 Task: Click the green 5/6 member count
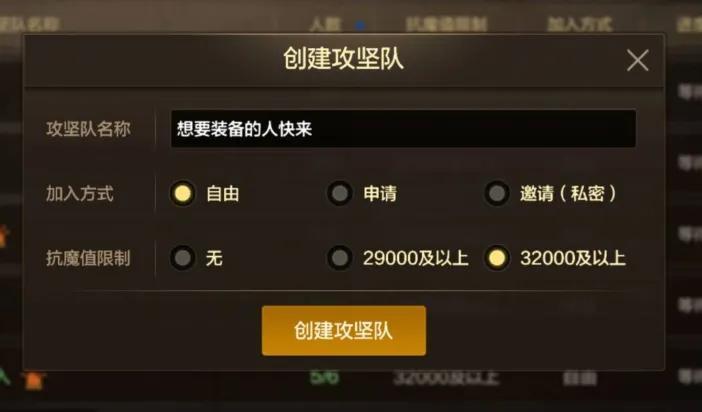(x=325, y=377)
